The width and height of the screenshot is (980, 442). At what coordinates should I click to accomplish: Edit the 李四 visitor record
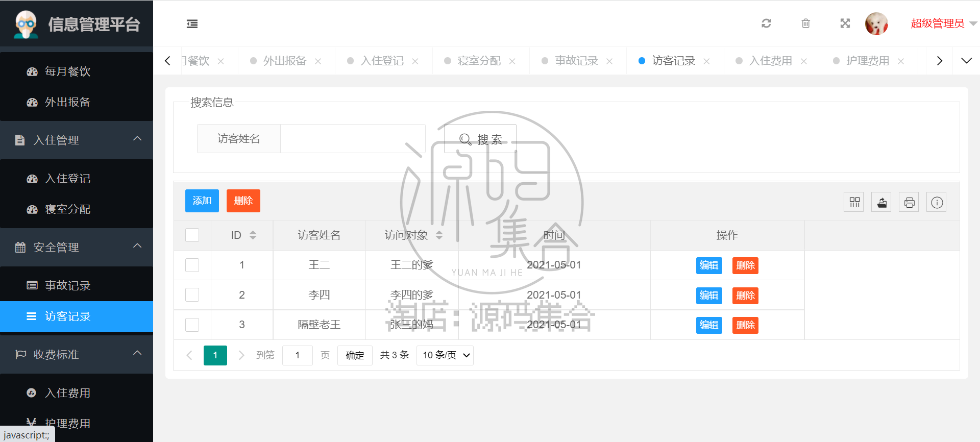[709, 296]
